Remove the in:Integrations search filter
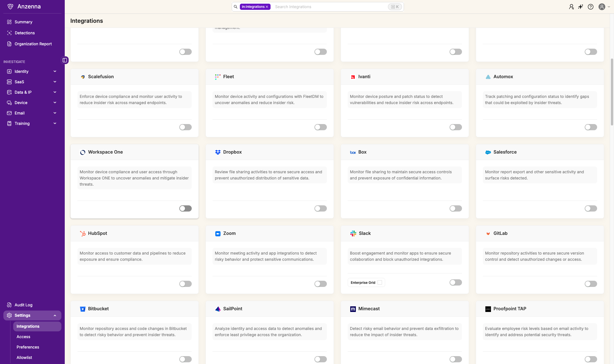The width and height of the screenshot is (614, 364). [267, 7]
